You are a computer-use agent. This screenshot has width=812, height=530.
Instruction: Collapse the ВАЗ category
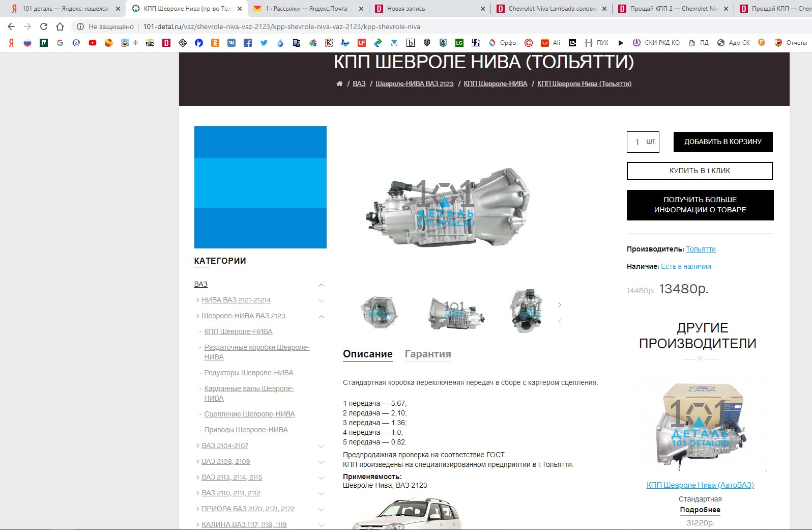pos(321,285)
